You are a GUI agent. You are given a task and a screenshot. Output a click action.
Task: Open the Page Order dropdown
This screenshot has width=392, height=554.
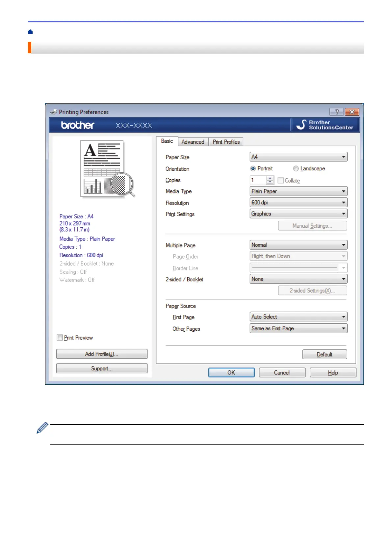(x=299, y=256)
